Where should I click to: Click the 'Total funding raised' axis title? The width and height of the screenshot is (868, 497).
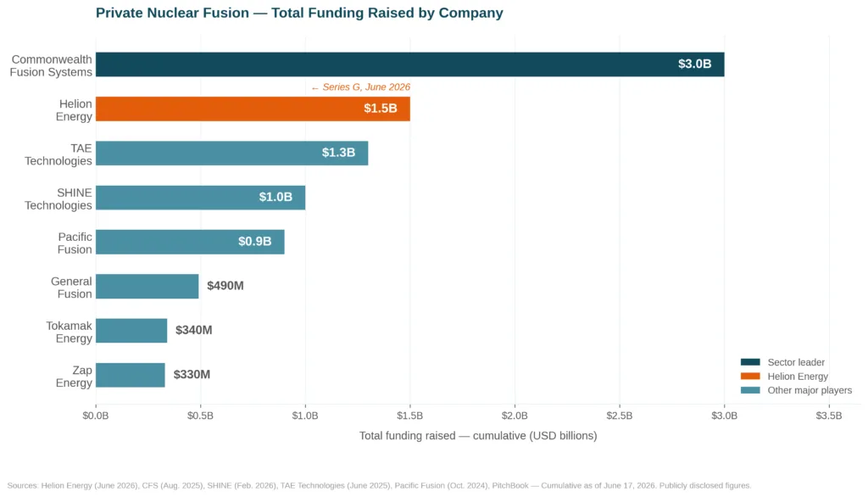(478, 436)
